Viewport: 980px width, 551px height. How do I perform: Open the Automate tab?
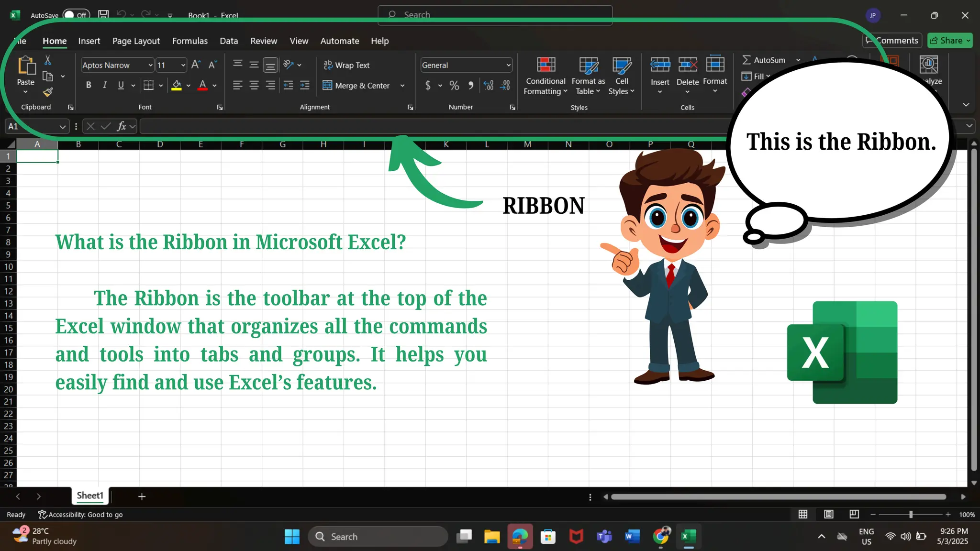tap(340, 41)
